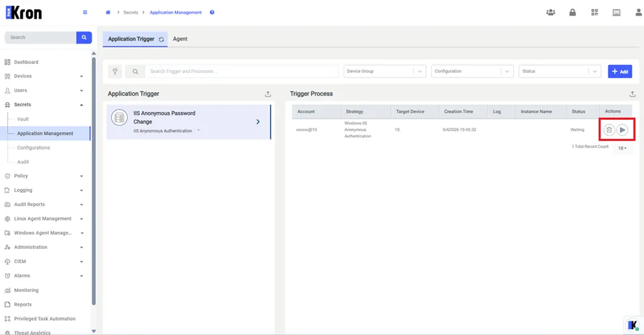Expand the Users sidebar menu
The width and height of the screenshot is (644, 335).
(x=81, y=91)
